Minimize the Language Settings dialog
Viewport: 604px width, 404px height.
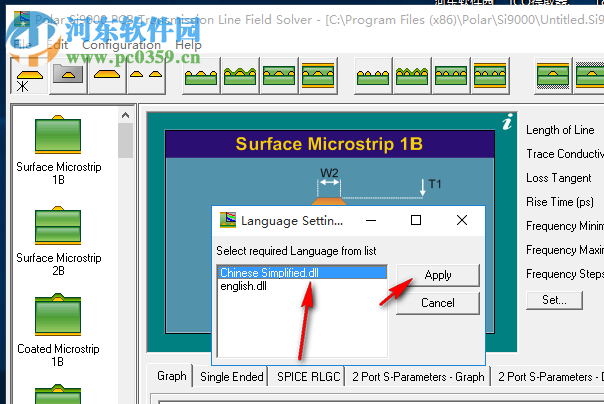click(x=371, y=220)
